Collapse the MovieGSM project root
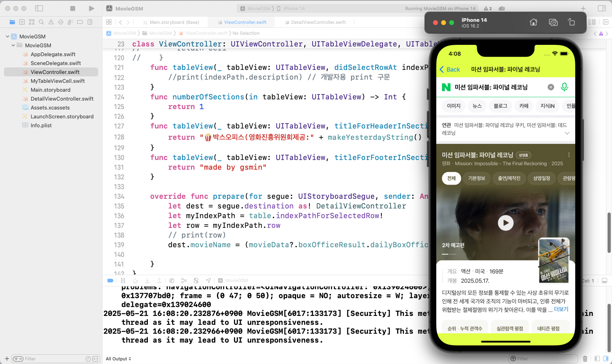 7,36
